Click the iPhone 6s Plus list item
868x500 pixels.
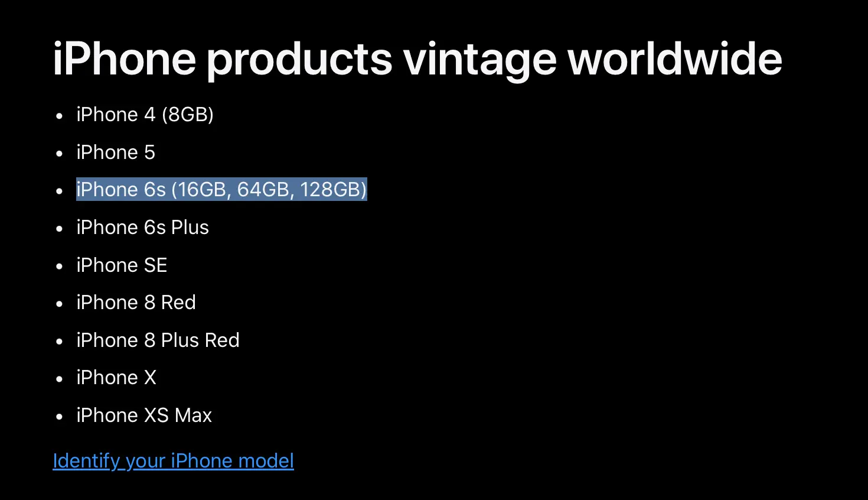pyautogui.click(x=142, y=228)
